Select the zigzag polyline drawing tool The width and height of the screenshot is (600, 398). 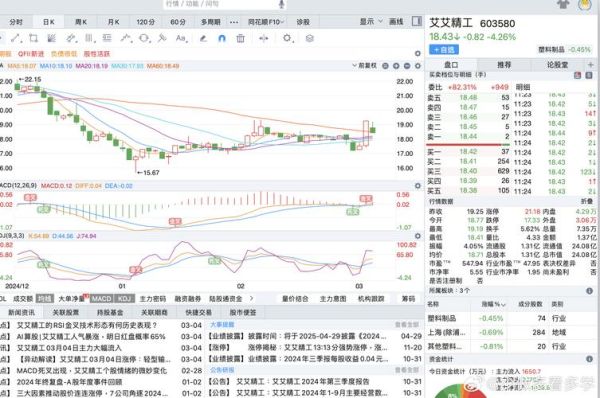(126, 38)
